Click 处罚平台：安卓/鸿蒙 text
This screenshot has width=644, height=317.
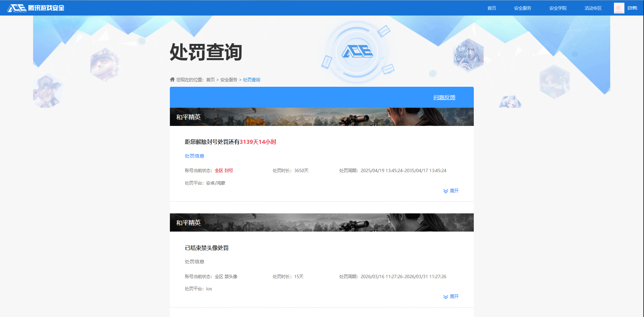pyautogui.click(x=205, y=183)
